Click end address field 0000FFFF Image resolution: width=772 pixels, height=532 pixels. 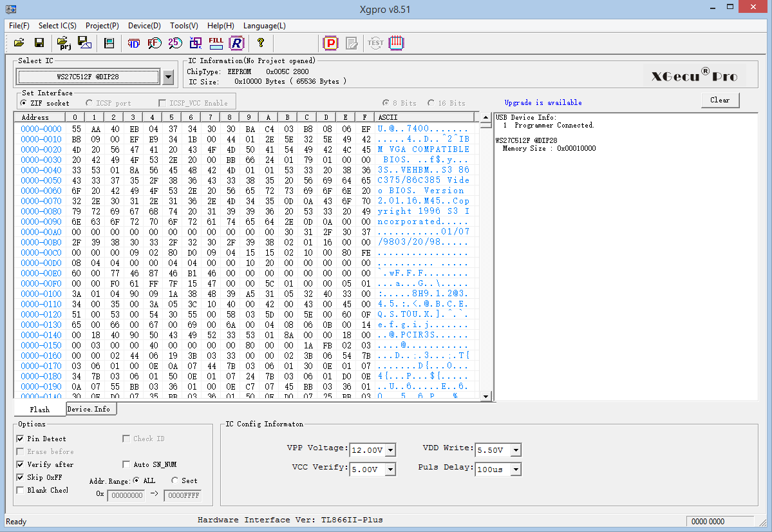tap(183, 495)
